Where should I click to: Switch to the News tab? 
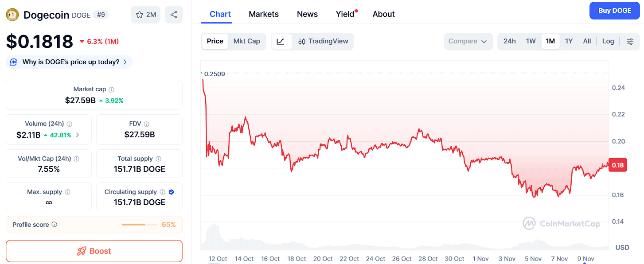click(307, 14)
